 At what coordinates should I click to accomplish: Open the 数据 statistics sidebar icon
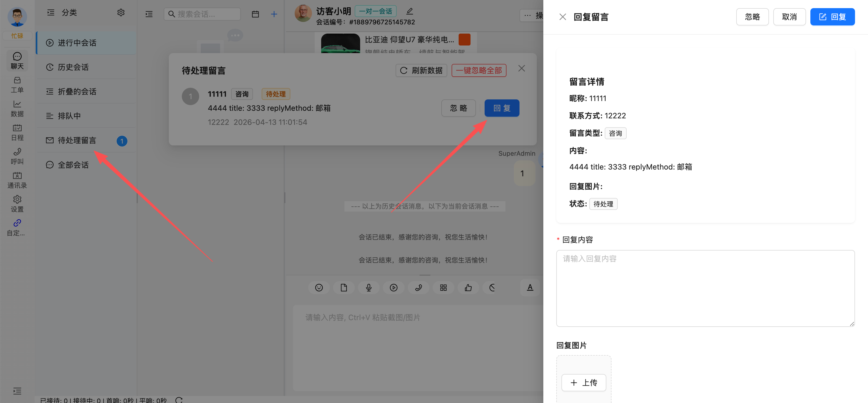coord(17,109)
